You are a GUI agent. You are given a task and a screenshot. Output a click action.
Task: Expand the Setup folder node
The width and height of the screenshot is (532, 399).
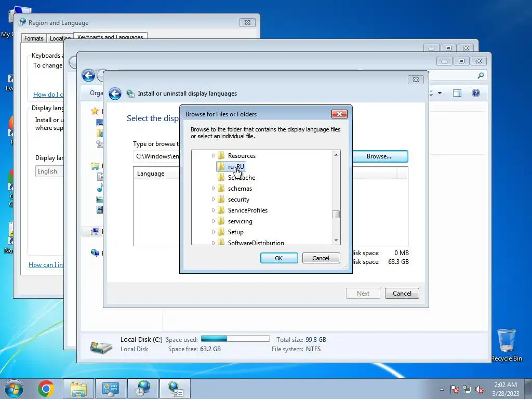214,232
